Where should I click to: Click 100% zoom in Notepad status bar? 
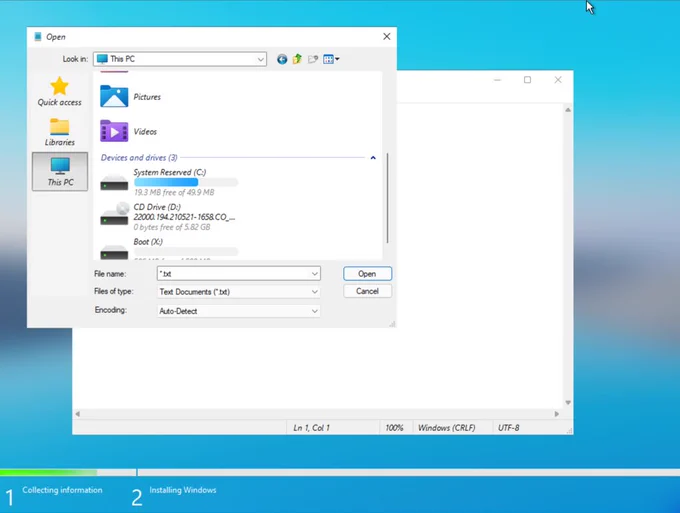pyautogui.click(x=394, y=428)
